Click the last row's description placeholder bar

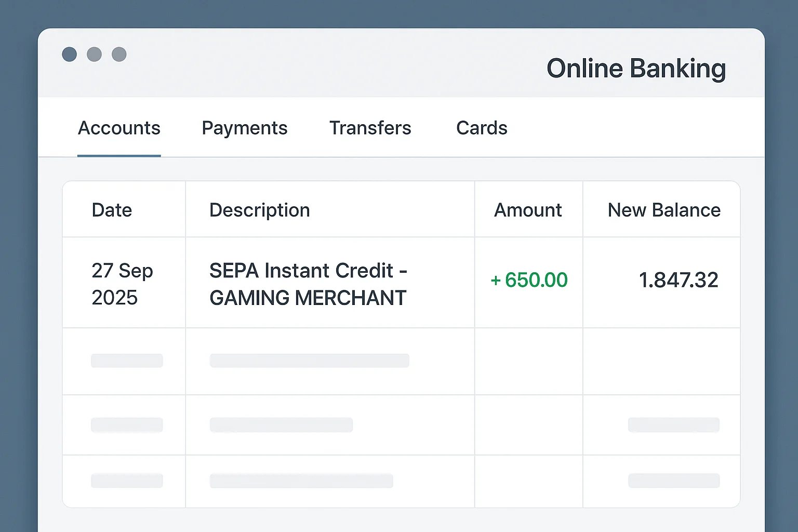click(301, 481)
